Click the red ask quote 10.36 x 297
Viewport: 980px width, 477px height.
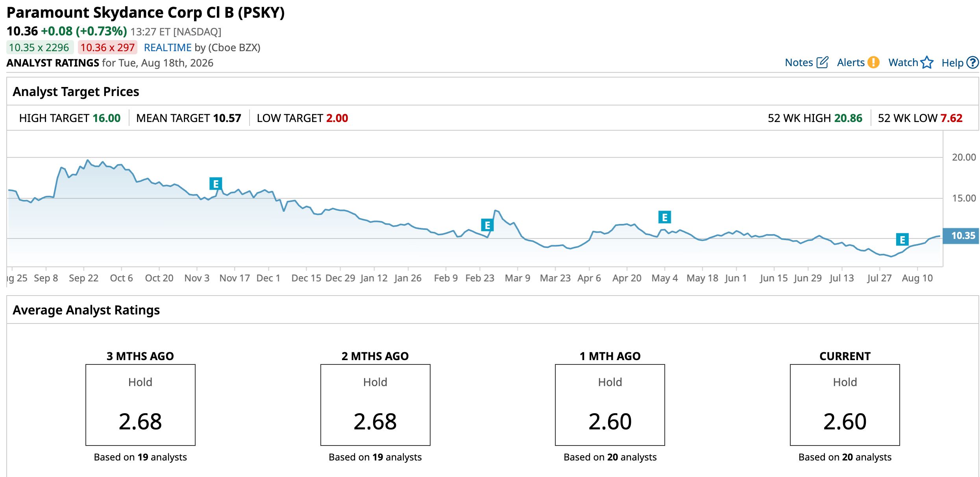[x=107, y=48]
